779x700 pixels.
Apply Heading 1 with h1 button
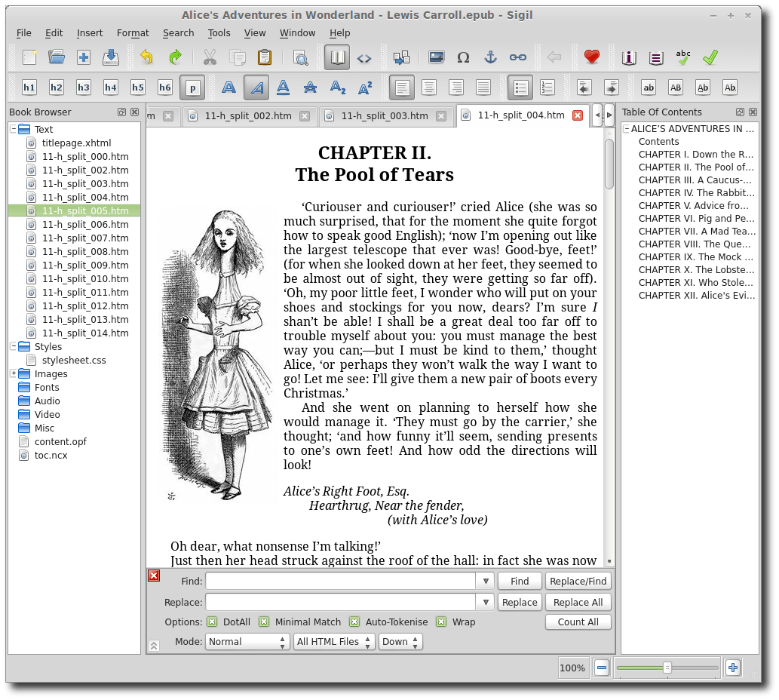coord(29,87)
